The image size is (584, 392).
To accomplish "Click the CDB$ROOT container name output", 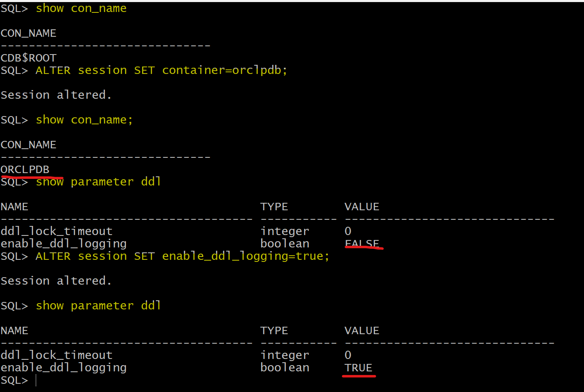I will [28, 58].
